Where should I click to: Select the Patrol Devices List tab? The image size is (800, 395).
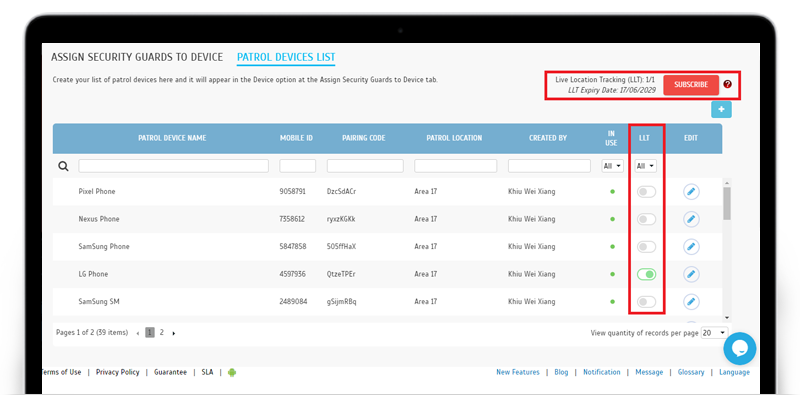[x=286, y=57]
